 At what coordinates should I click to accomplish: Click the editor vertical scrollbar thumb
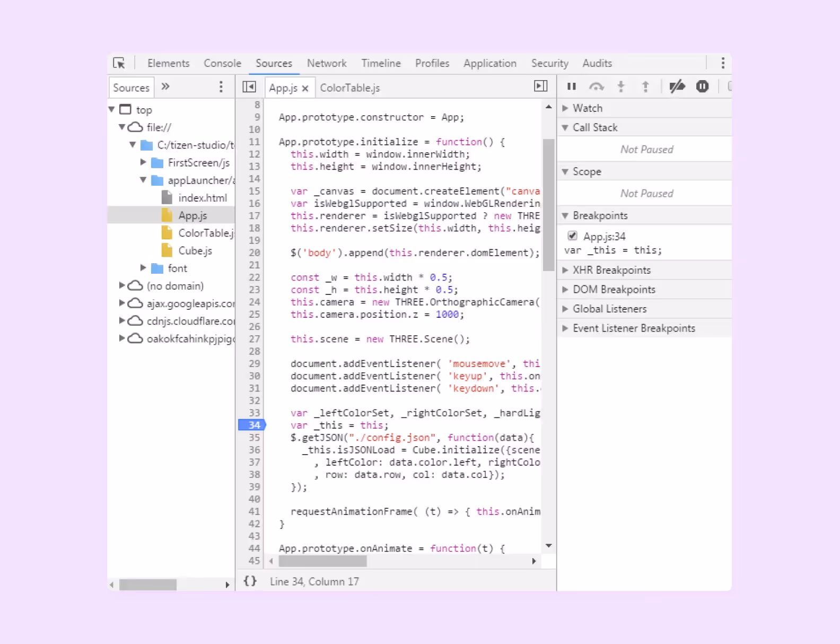pos(548,205)
